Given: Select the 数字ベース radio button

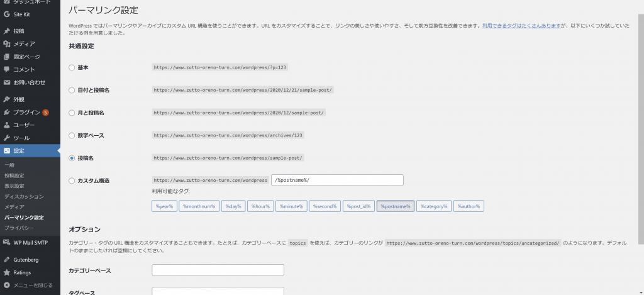Looking at the screenshot, I should point(72,135).
